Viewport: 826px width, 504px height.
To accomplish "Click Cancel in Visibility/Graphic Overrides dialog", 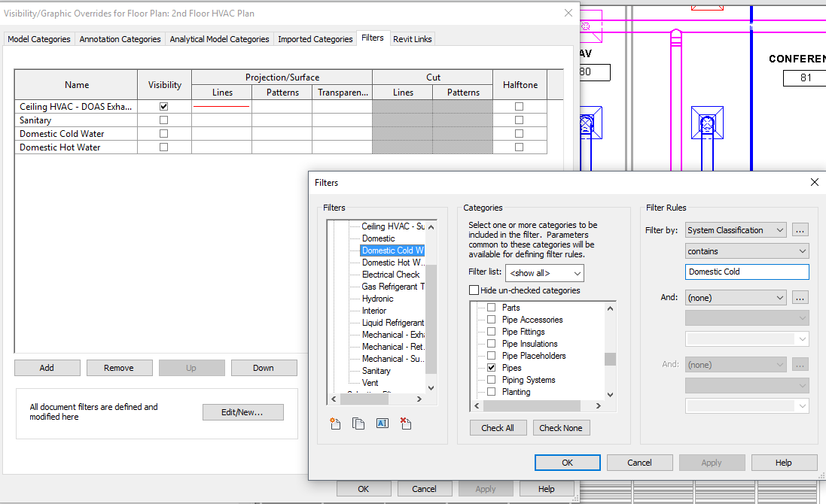I will coord(424,489).
